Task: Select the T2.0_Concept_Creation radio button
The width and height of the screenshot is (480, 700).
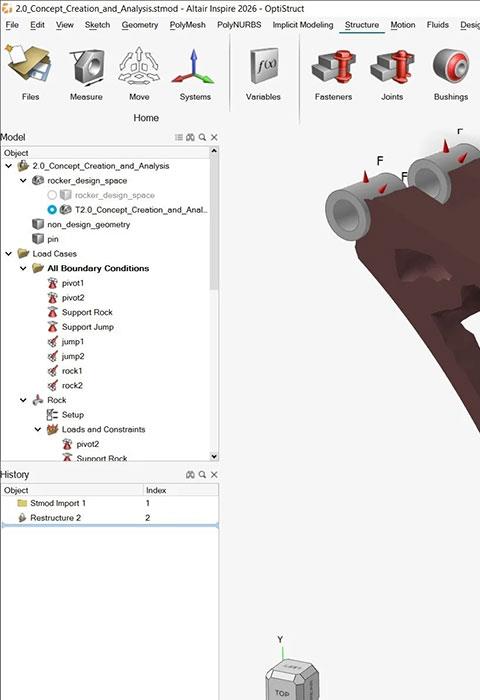Action: click(52, 210)
